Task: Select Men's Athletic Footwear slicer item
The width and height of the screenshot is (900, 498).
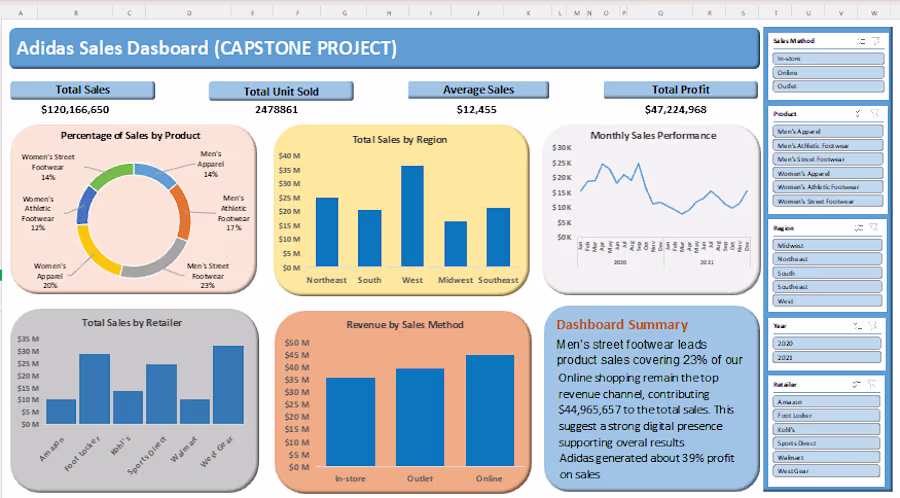Action: (828, 145)
